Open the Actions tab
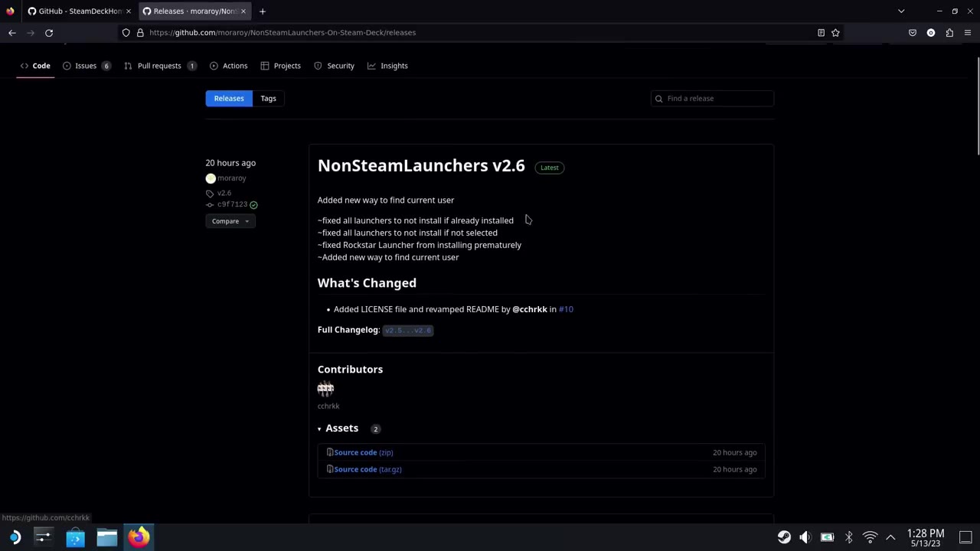 click(228, 66)
